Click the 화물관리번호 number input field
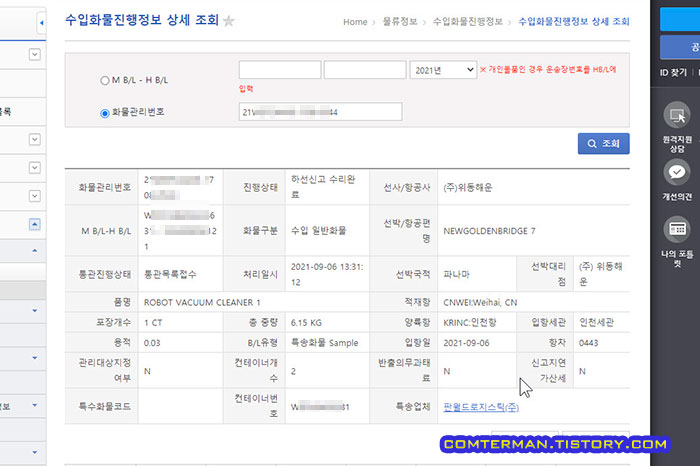 pyautogui.click(x=321, y=112)
